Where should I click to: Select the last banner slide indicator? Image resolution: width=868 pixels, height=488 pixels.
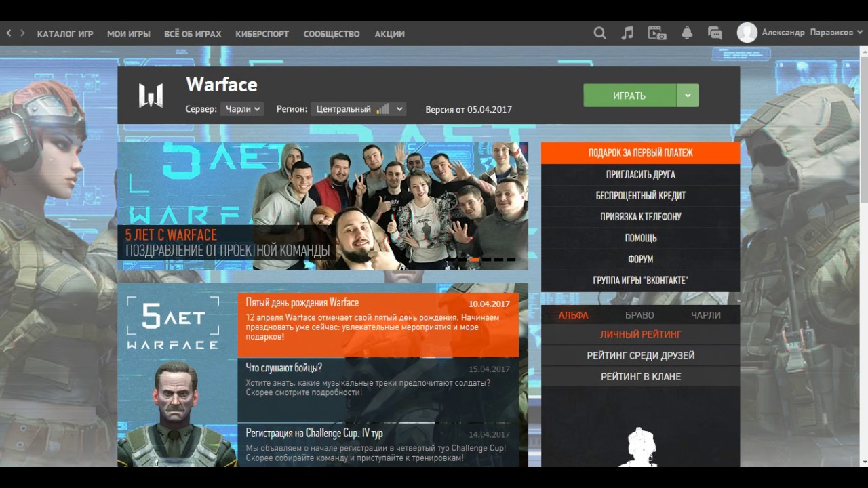[x=511, y=260]
